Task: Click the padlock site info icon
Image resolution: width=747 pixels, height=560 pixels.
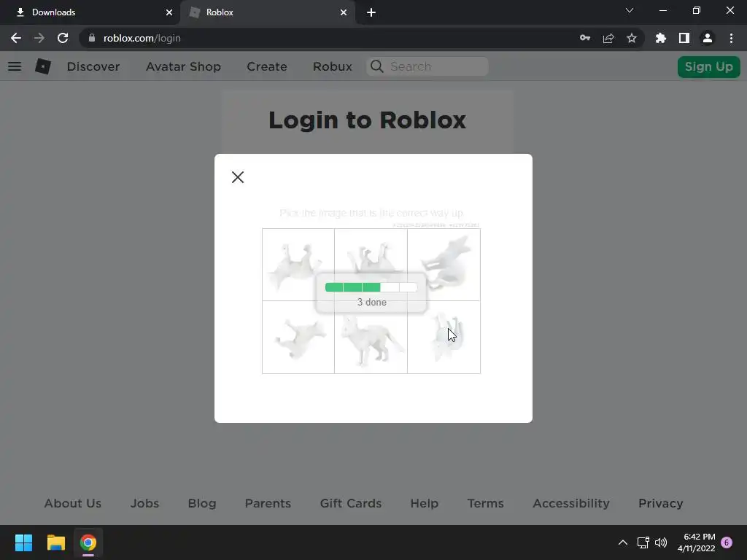Action: point(92,38)
